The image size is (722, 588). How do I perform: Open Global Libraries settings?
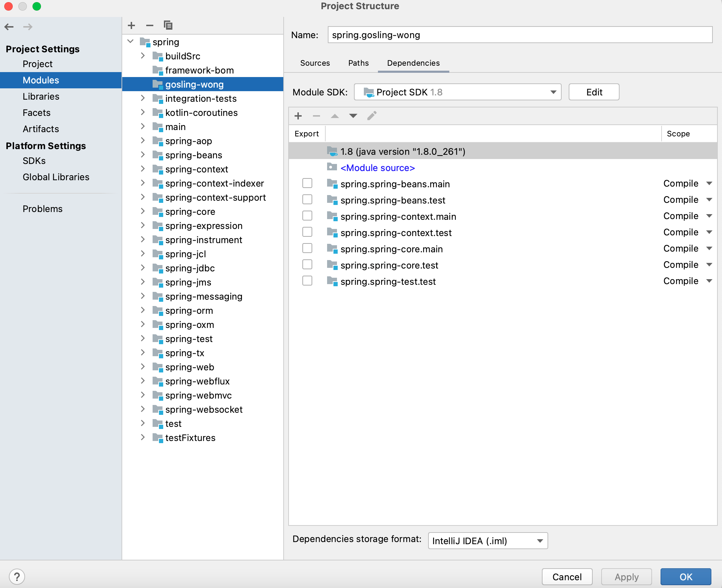[56, 177]
